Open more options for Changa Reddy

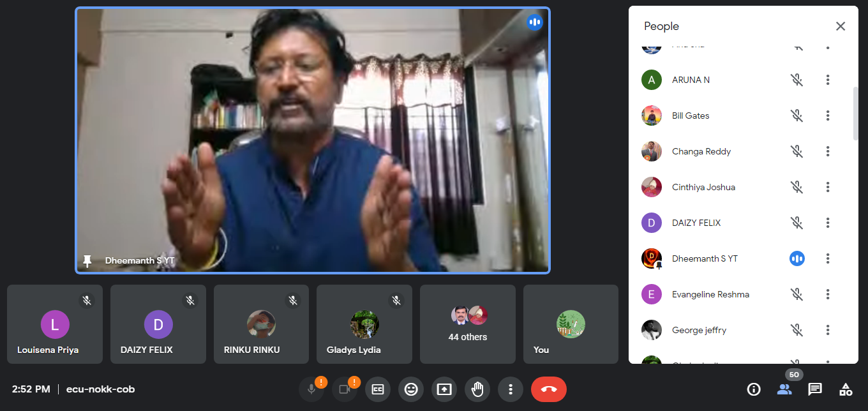point(828,151)
